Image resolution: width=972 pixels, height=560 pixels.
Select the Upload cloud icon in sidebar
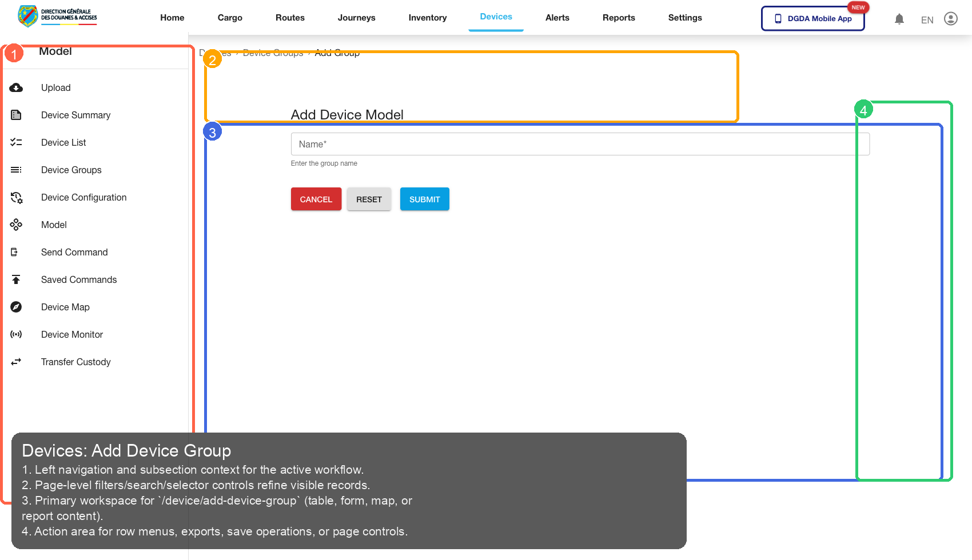(x=16, y=87)
